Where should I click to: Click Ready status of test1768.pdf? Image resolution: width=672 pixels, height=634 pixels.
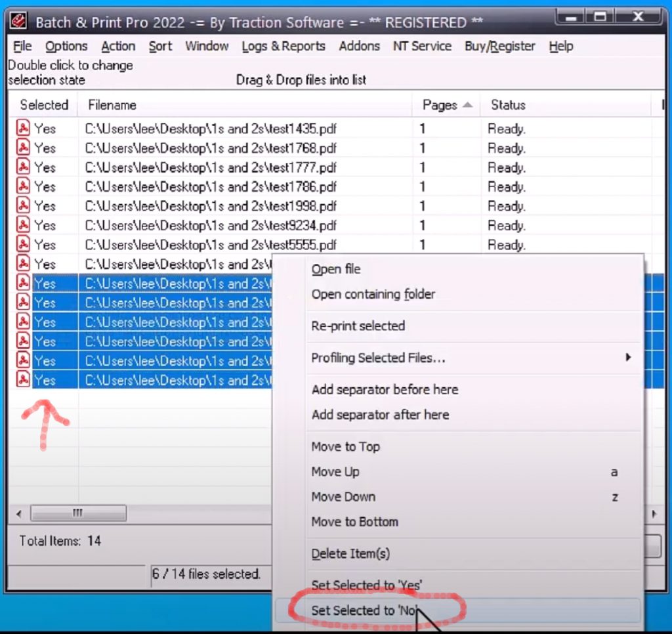click(507, 148)
